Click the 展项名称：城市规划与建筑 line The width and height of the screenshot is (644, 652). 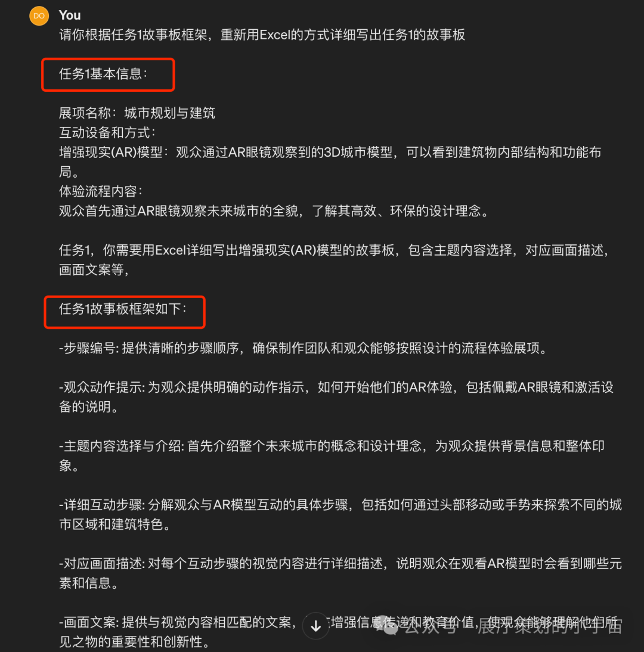pyautogui.click(x=137, y=113)
